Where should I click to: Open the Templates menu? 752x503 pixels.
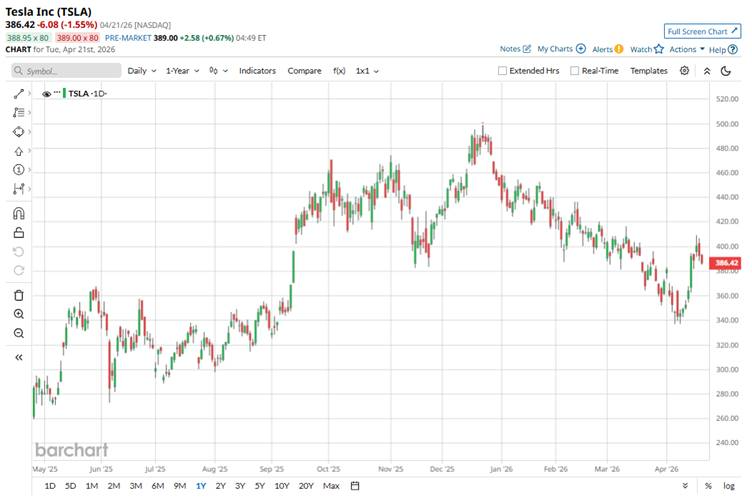point(649,71)
